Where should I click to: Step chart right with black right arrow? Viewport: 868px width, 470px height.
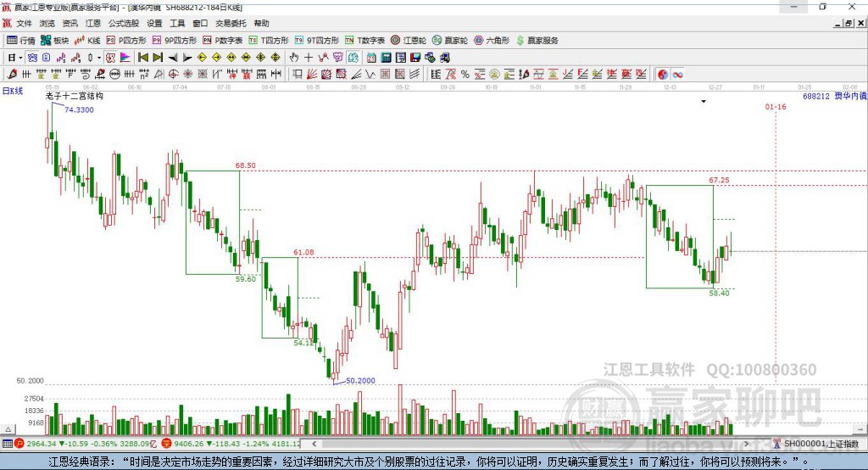187,58
